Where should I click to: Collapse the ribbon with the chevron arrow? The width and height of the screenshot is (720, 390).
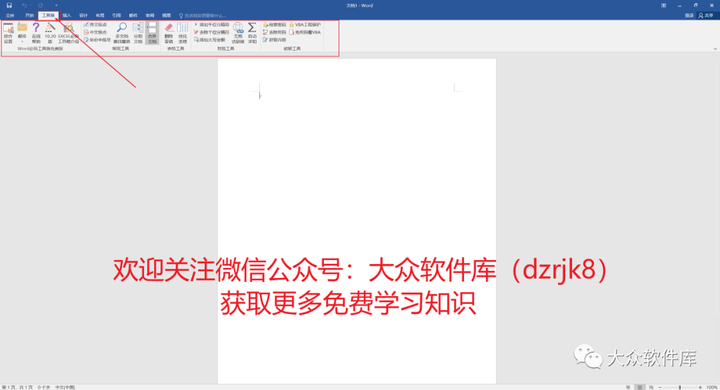pos(714,49)
